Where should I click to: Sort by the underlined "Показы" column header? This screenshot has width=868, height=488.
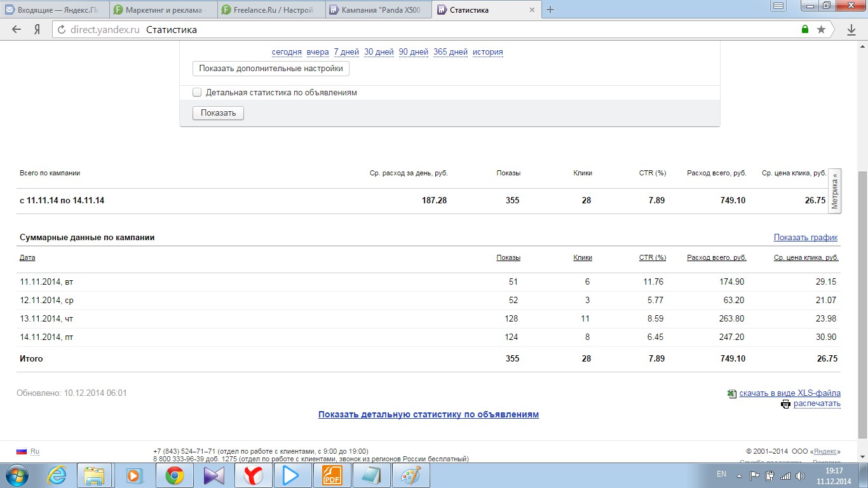coord(508,257)
